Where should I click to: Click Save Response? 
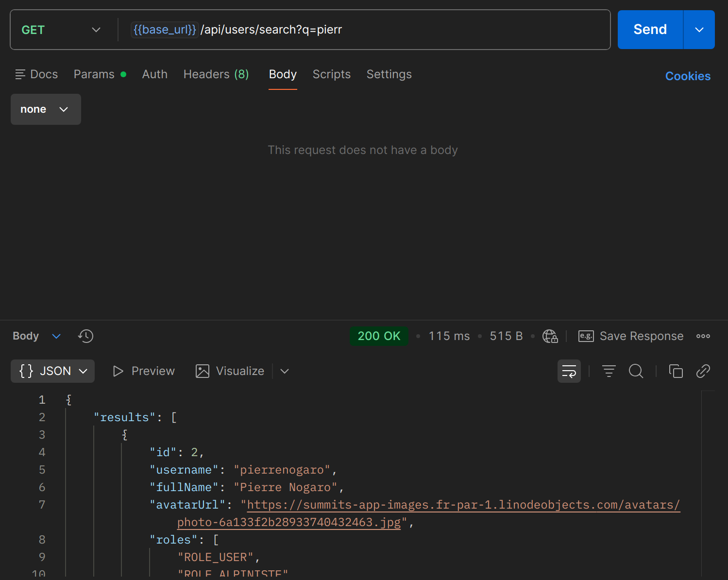pos(641,336)
